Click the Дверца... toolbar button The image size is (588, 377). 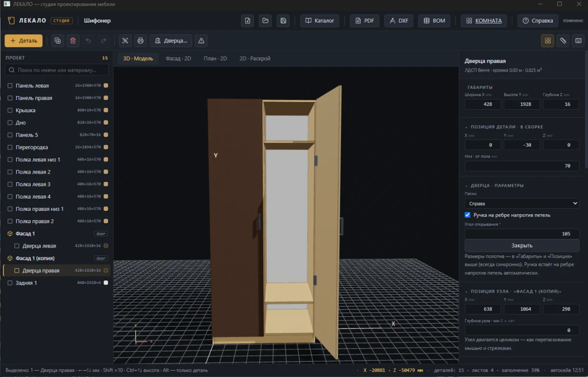(171, 41)
